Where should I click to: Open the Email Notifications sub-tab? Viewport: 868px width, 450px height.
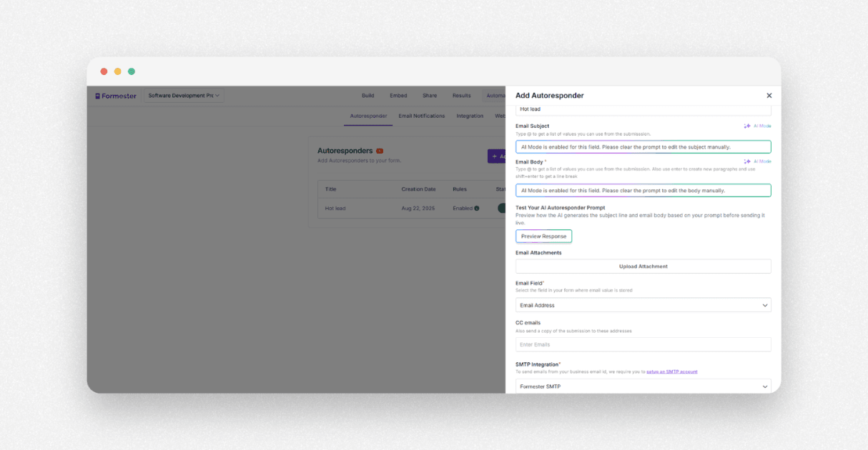tap(422, 116)
